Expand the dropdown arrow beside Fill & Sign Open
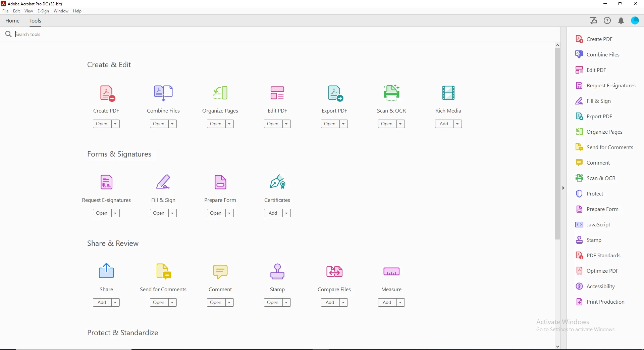Screen dimensions: 644x350 point(172,213)
